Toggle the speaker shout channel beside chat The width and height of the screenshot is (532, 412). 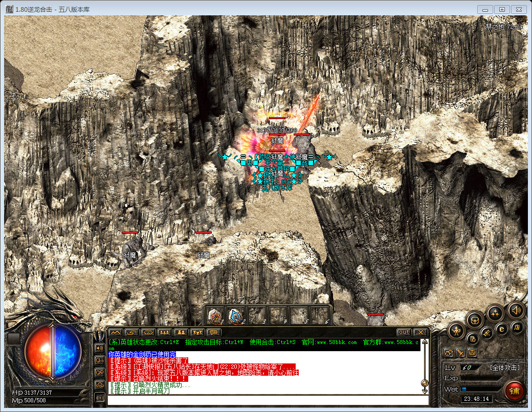pyautogui.click(x=100, y=348)
